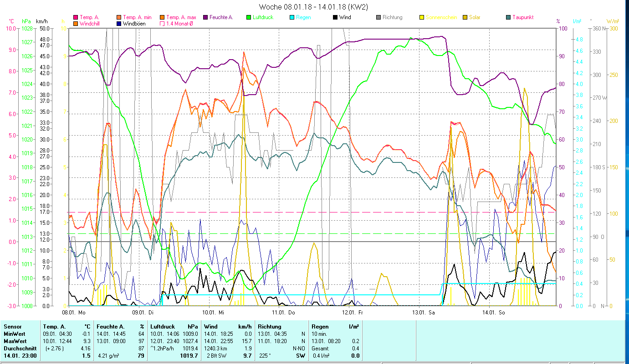
Task: Select the '12.01. Fr' date label
Action: coord(353,313)
